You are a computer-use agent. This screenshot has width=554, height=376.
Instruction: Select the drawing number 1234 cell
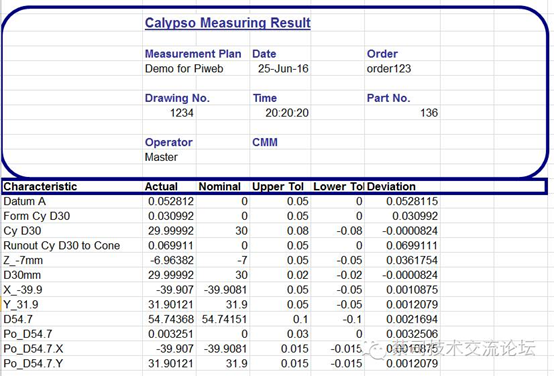[x=182, y=113]
